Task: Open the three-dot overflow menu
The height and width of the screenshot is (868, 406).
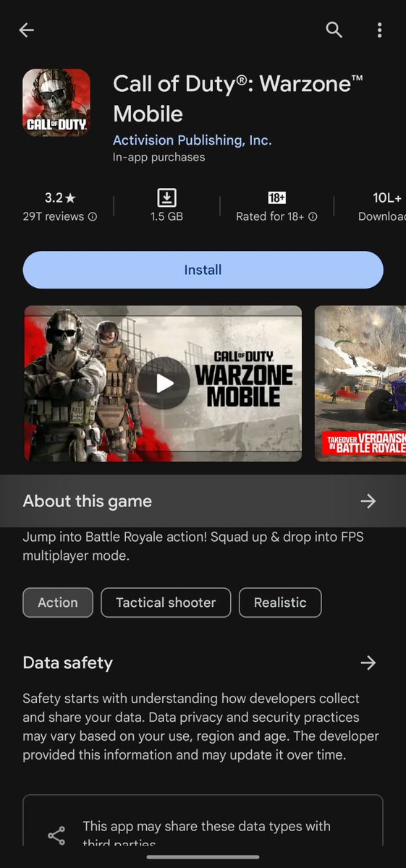Action: (x=379, y=30)
